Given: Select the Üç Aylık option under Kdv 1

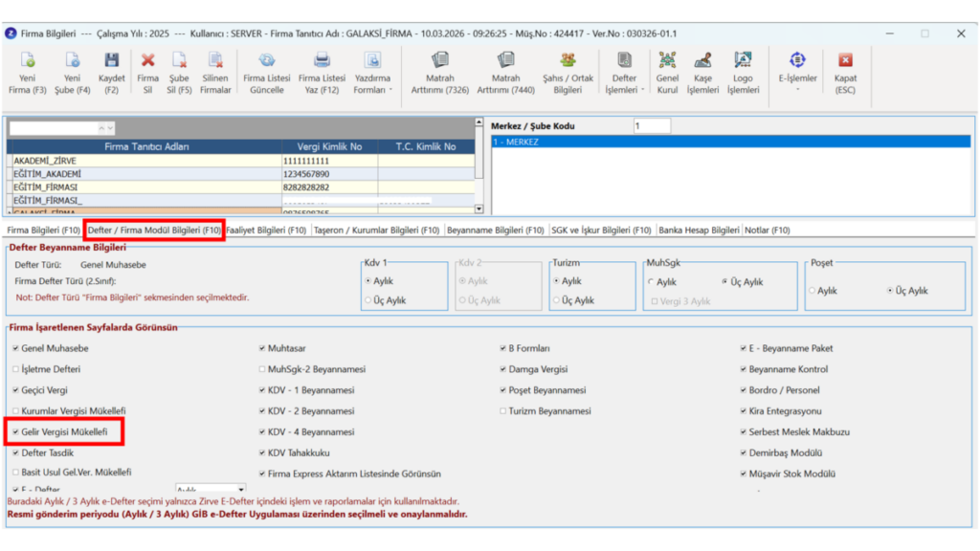Looking at the screenshot, I should 368,300.
